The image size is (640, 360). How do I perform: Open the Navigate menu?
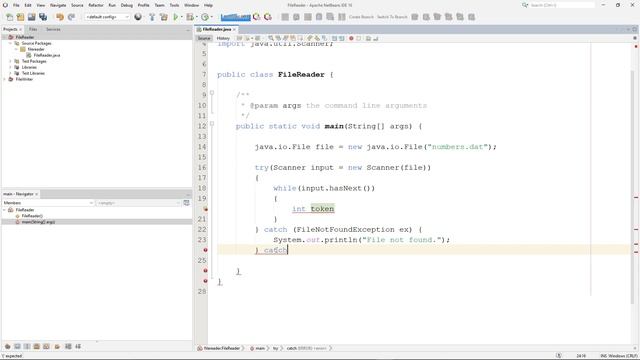click(x=58, y=5)
